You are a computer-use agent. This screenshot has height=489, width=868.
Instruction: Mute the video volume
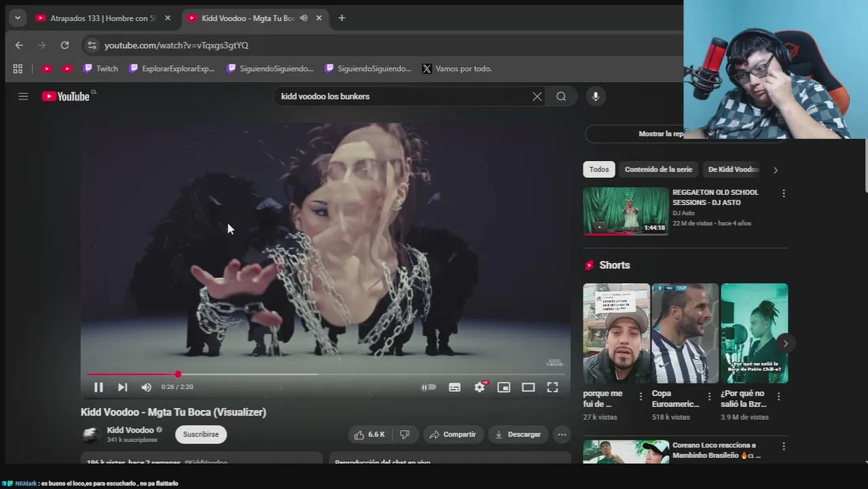[146, 387]
